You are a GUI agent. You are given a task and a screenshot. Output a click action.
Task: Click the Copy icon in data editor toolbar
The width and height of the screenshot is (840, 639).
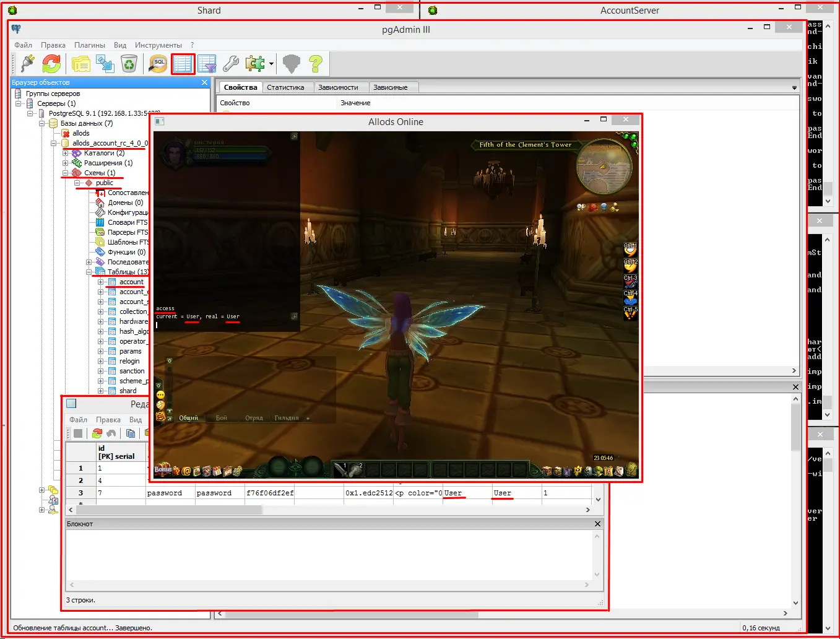(131, 433)
